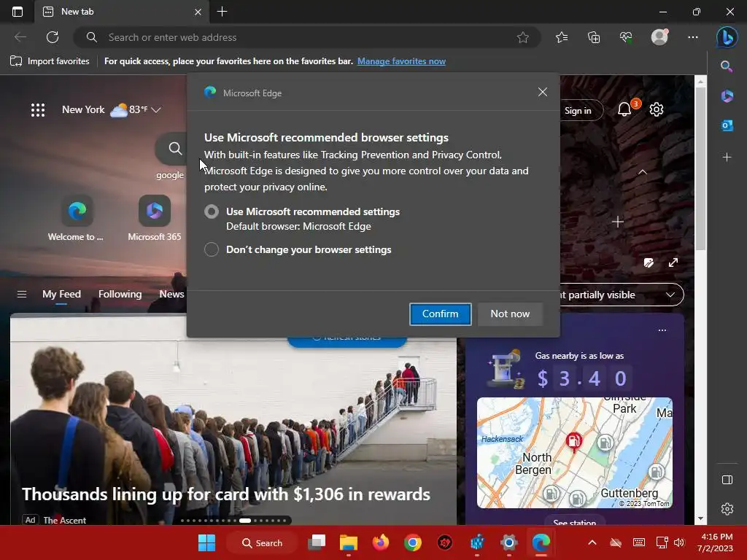Open a new tab with plus button
Screen dimensions: 747x560
pos(222,12)
